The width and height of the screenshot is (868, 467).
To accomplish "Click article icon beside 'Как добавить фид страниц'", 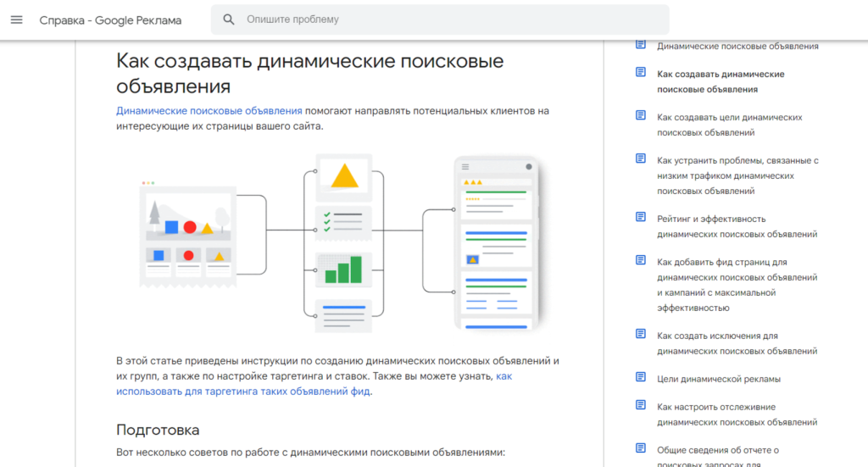I will pyautogui.click(x=641, y=260).
